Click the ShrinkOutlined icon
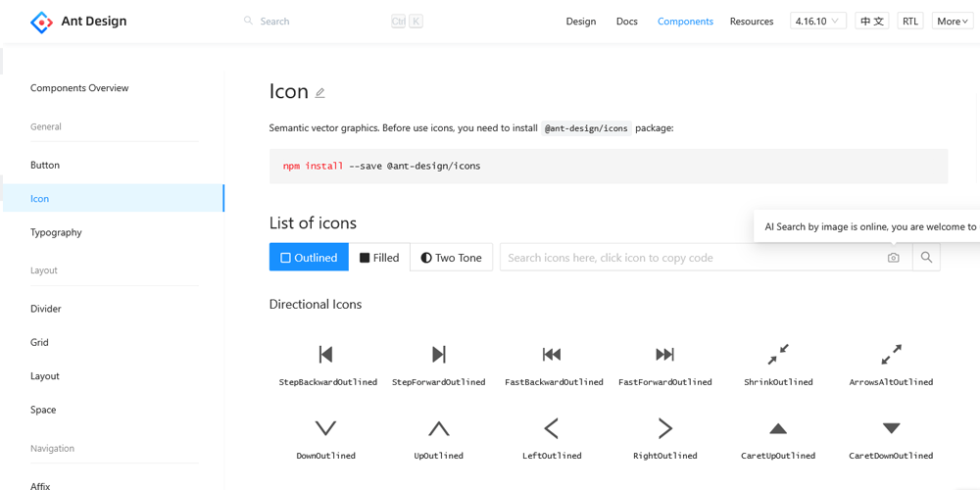The height and width of the screenshot is (490, 980). (778, 355)
